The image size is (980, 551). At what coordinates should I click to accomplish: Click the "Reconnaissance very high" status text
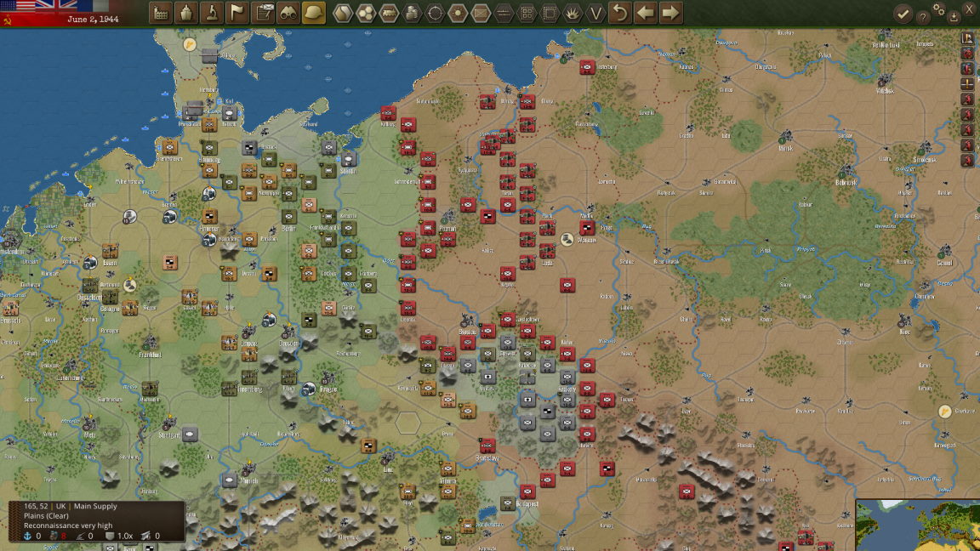[68, 526]
